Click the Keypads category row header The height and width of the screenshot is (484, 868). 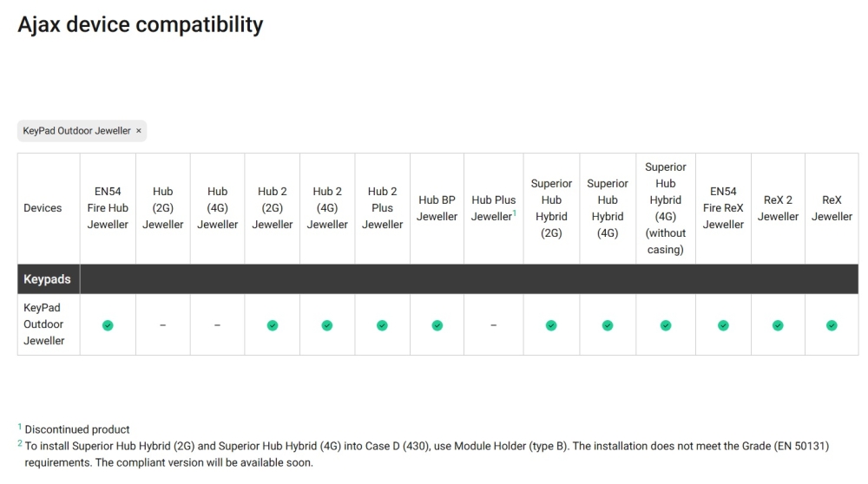pyautogui.click(x=48, y=279)
